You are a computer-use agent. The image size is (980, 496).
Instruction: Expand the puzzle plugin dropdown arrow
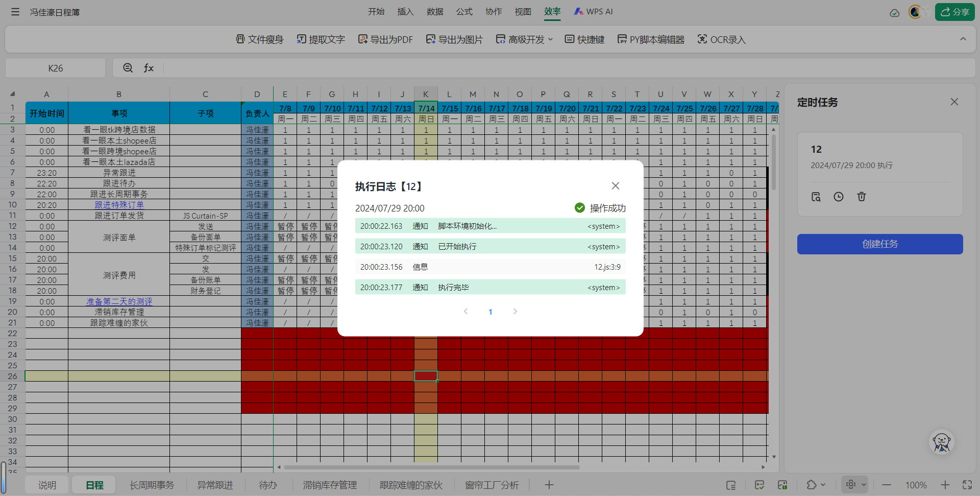point(823,485)
